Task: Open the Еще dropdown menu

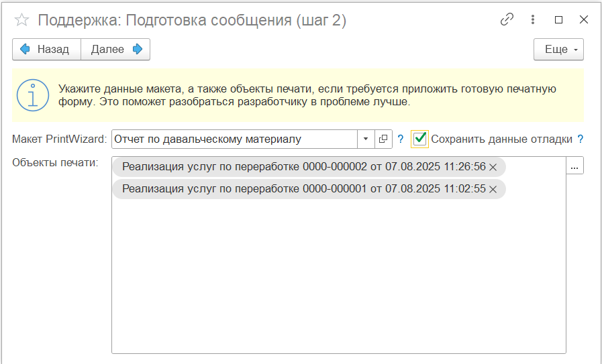Action: point(558,50)
